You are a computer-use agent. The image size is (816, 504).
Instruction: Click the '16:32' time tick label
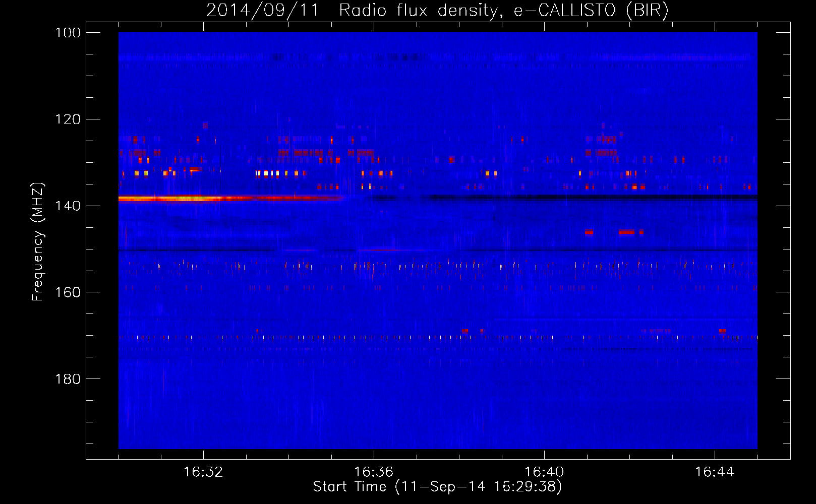[x=203, y=472]
